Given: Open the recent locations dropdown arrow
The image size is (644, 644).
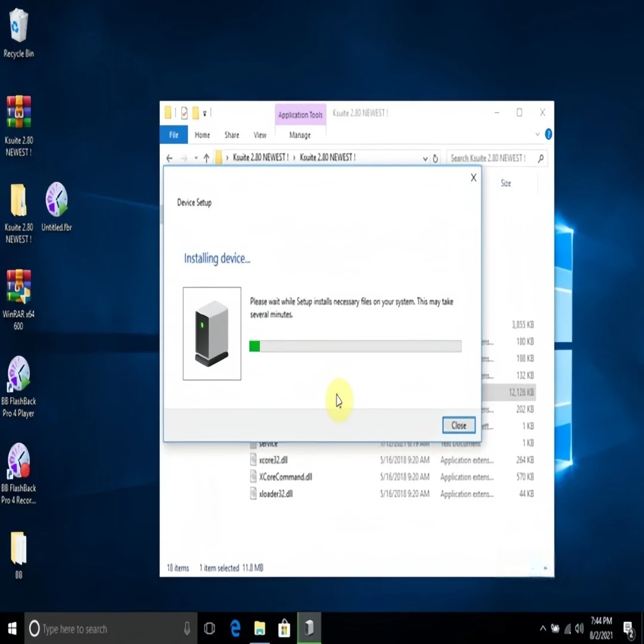Looking at the screenshot, I should (x=196, y=157).
